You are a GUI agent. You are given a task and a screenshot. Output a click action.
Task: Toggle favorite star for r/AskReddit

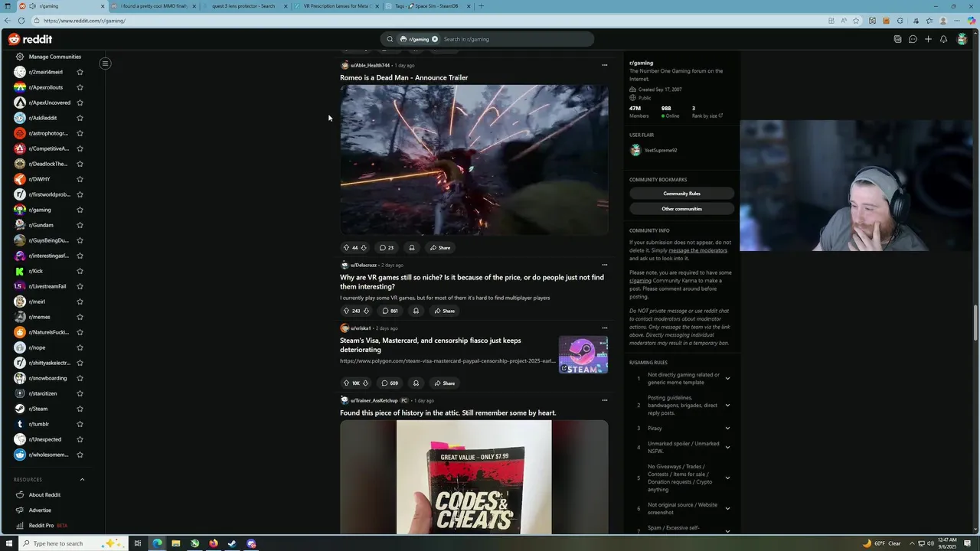[x=80, y=118]
